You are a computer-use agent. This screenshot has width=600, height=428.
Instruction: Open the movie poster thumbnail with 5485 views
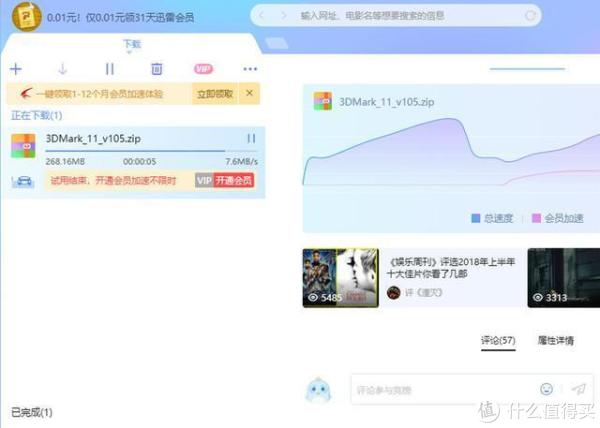click(x=340, y=277)
